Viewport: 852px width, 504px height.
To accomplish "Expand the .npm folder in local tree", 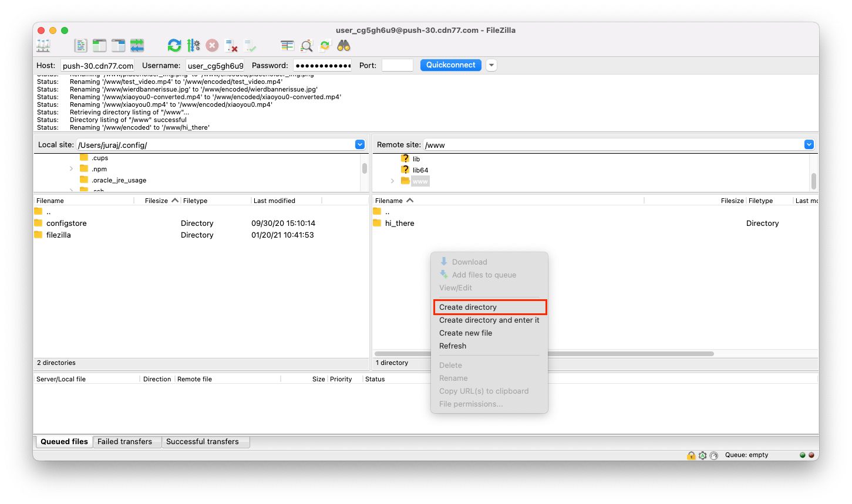I will point(72,169).
